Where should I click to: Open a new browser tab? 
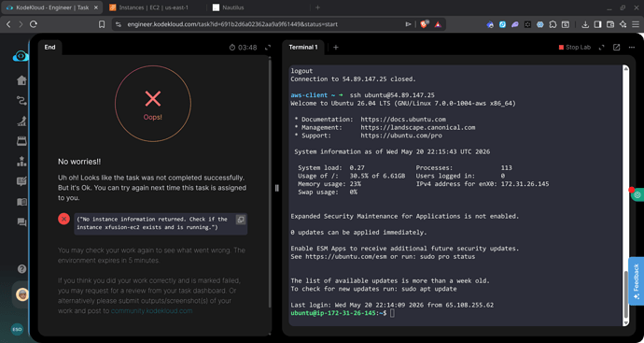pos(317,7)
